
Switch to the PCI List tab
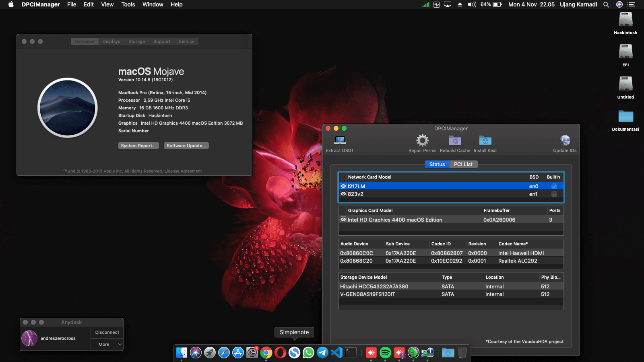463,164
